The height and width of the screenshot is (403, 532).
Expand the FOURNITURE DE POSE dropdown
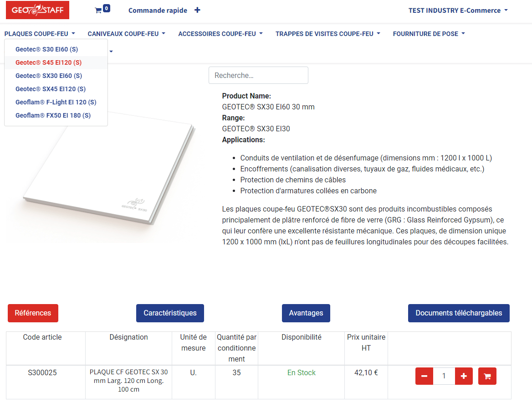tap(428, 33)
